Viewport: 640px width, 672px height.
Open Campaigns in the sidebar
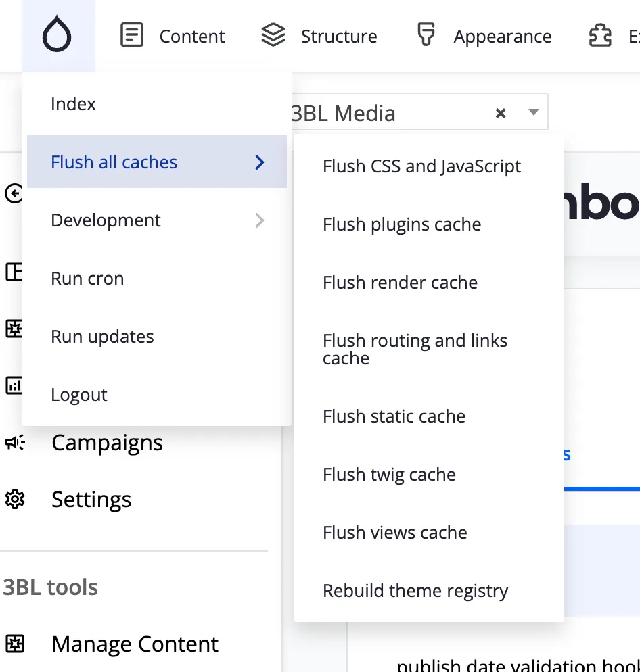pos(108,442)
